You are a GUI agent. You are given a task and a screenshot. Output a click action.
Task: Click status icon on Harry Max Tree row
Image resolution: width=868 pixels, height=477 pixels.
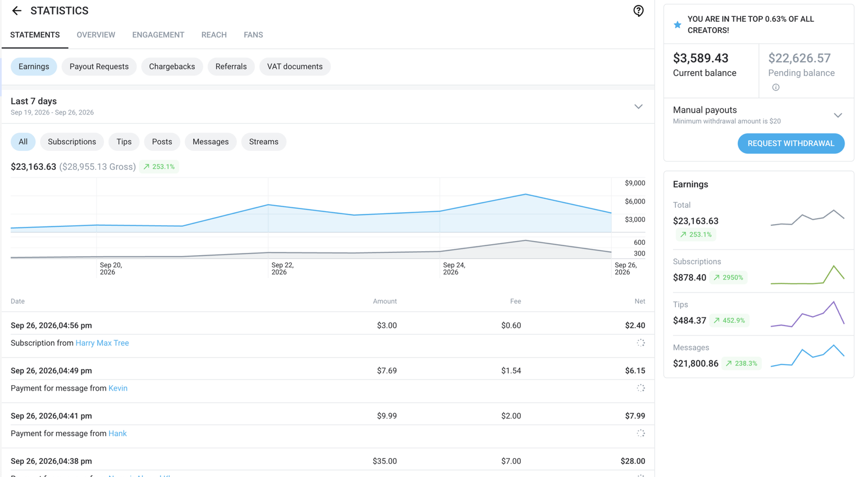(641, 343)
